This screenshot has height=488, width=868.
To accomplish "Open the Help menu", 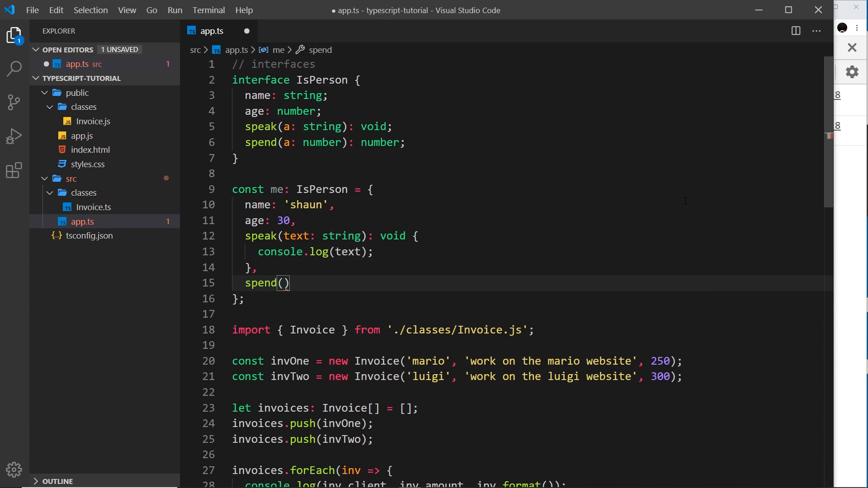I will pos(244,10).
